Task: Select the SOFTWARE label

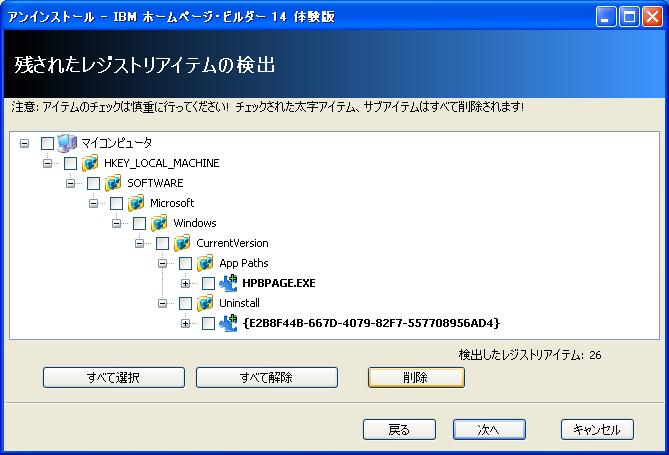Action: [155, 183]
